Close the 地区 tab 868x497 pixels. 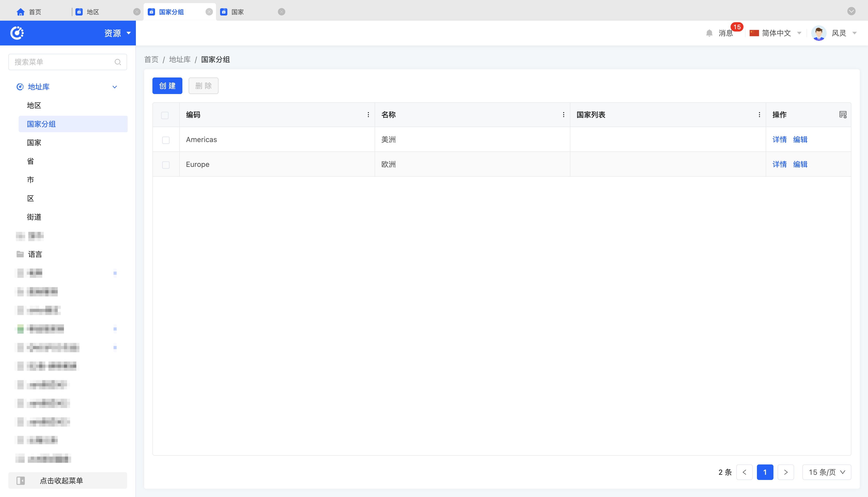[137, 12]
